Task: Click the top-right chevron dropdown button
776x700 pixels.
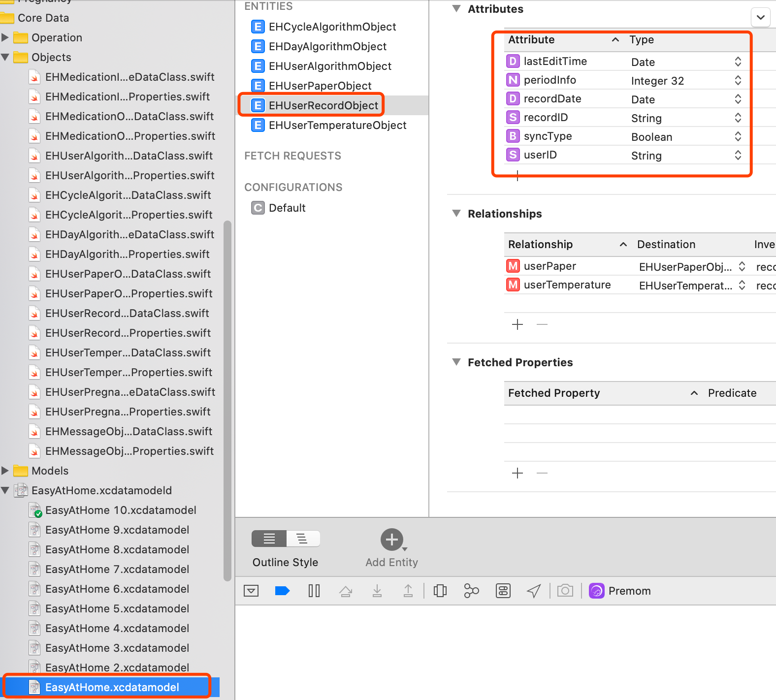Action: (761, 17)
